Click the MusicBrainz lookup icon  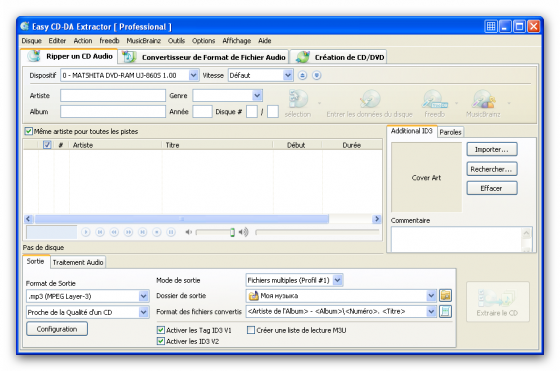(483, 99)
